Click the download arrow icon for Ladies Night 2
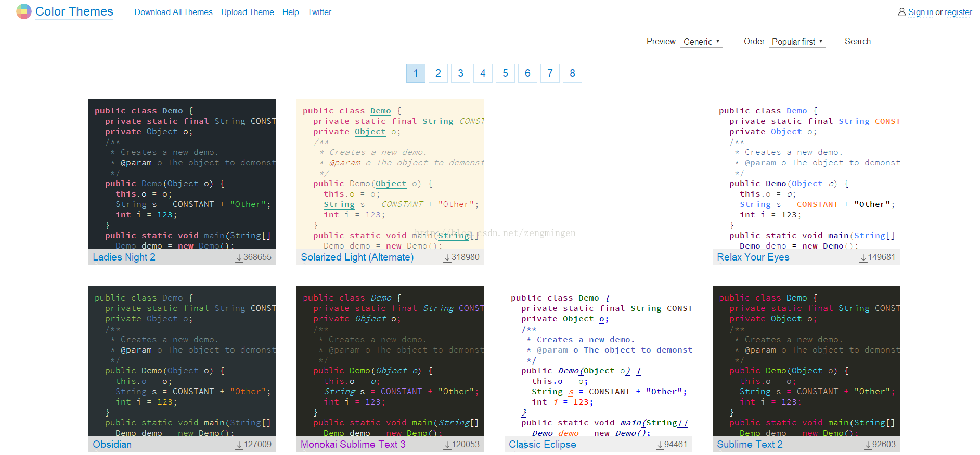 pos(239,257)
